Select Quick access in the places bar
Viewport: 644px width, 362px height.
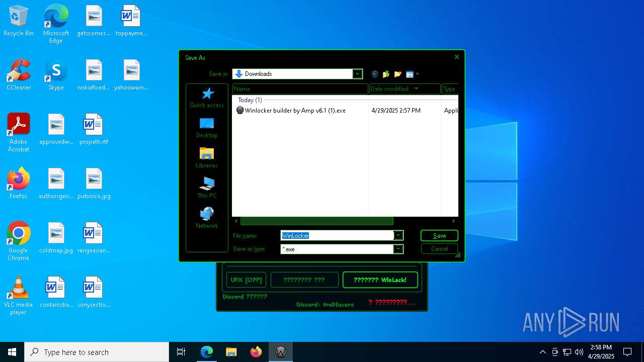coord(207,98)
